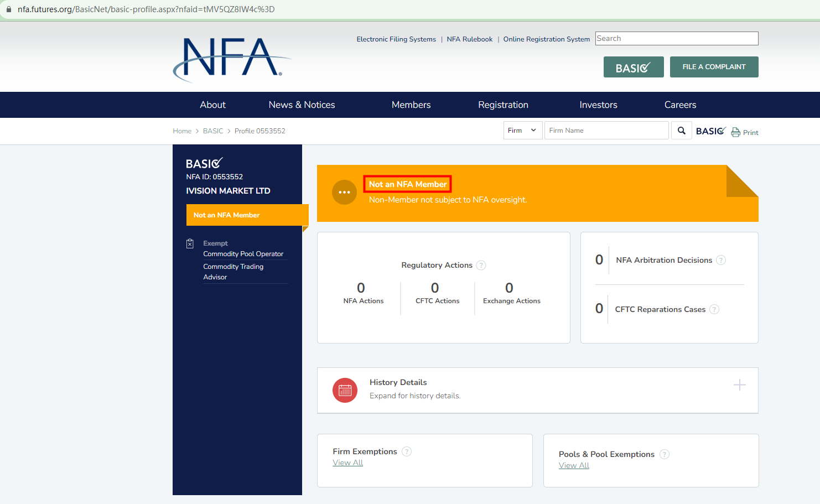Click the orange ellipsis status icon
Image resolution: width=820 pixels, height=504 pixels.
344,193
